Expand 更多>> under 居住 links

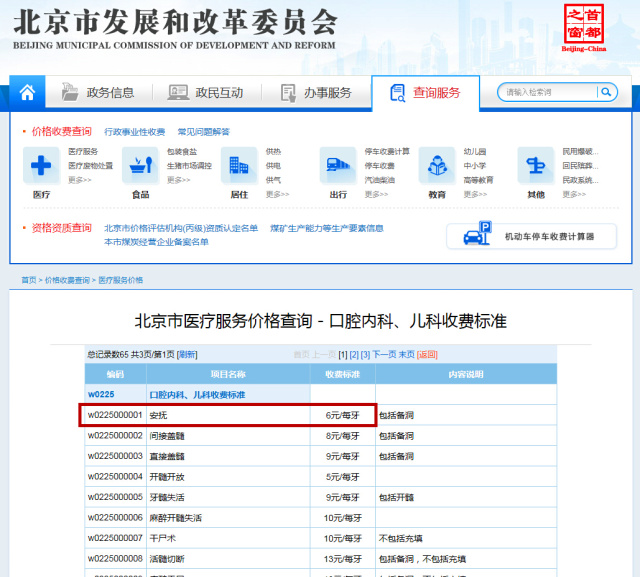click(277, 194)
